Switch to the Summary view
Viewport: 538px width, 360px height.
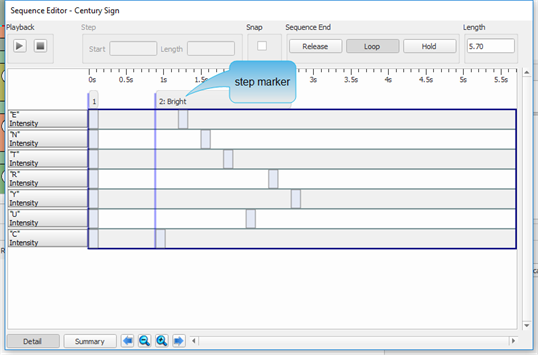click(90, 341)
